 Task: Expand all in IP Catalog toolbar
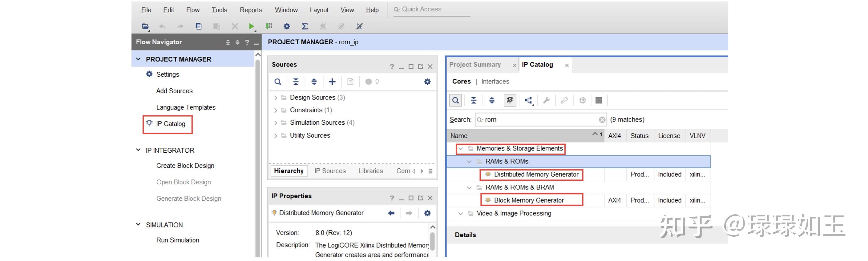pyautogui.click(x=492, y=100)
